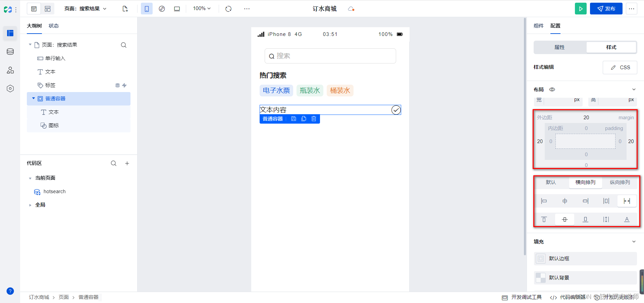Collapse the 页面: 搜索结果 tree node

point(30,45)
